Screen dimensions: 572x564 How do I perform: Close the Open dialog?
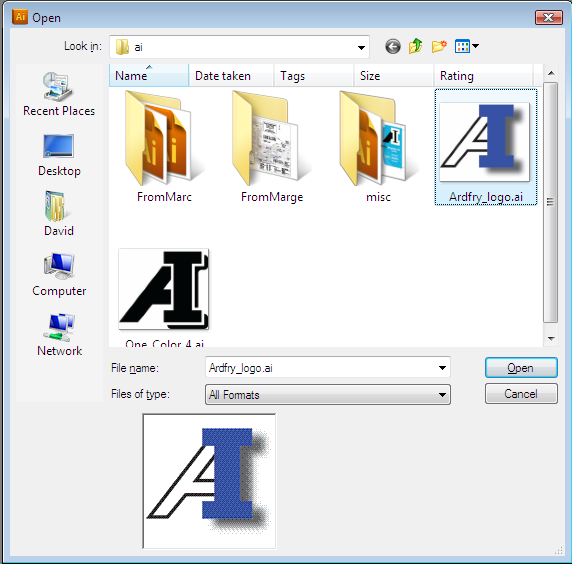coord(548,17)
